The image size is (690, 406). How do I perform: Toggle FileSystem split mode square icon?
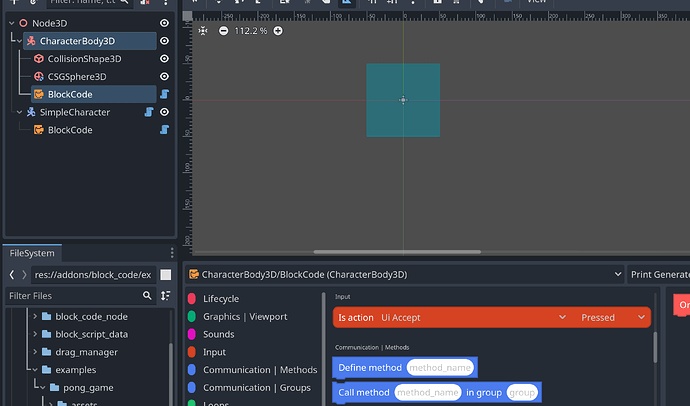click(x=166, y=274)
